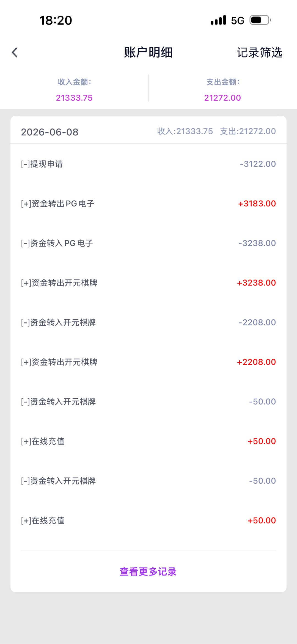Tap the daily 收入:21333.75 summary
Viewport: 297px width, 644px height.
pos(185,131)
